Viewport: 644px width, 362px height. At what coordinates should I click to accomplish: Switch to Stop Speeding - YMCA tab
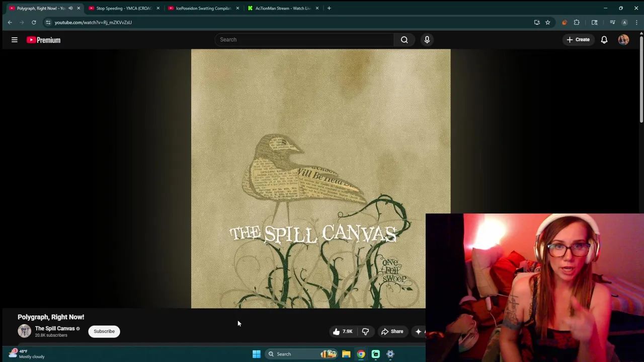click(x=123, y=8)
